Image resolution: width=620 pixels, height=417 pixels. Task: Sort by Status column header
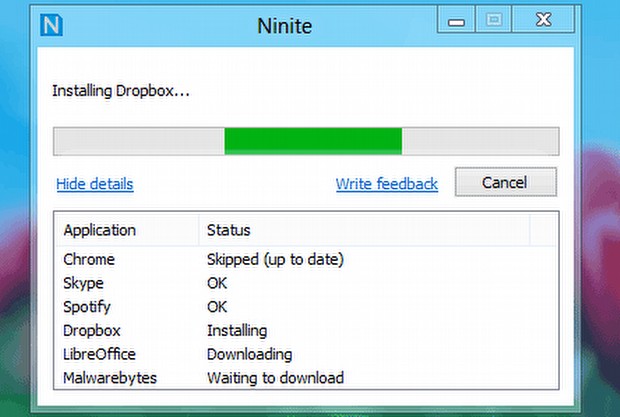pos(364,230)
